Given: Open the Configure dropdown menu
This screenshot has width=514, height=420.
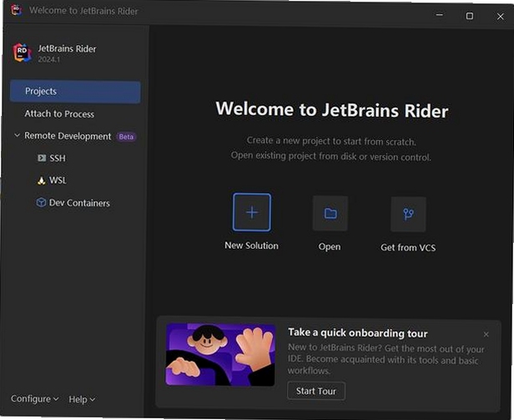Looking at the screenshot, I should (35, 398).
